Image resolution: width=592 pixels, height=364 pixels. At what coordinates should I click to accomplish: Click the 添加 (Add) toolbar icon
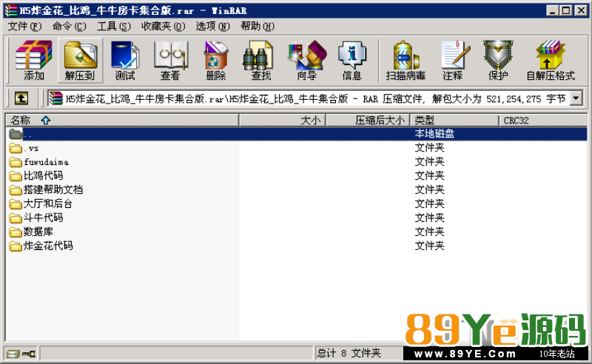33,56
